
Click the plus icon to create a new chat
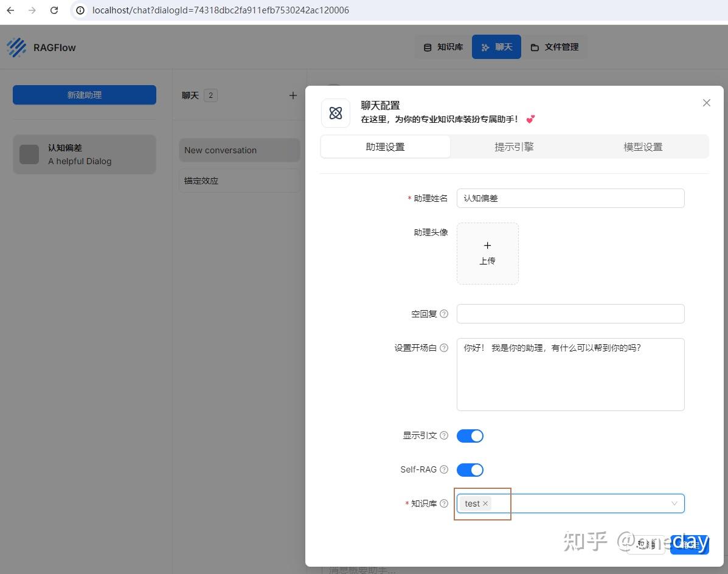293,95
